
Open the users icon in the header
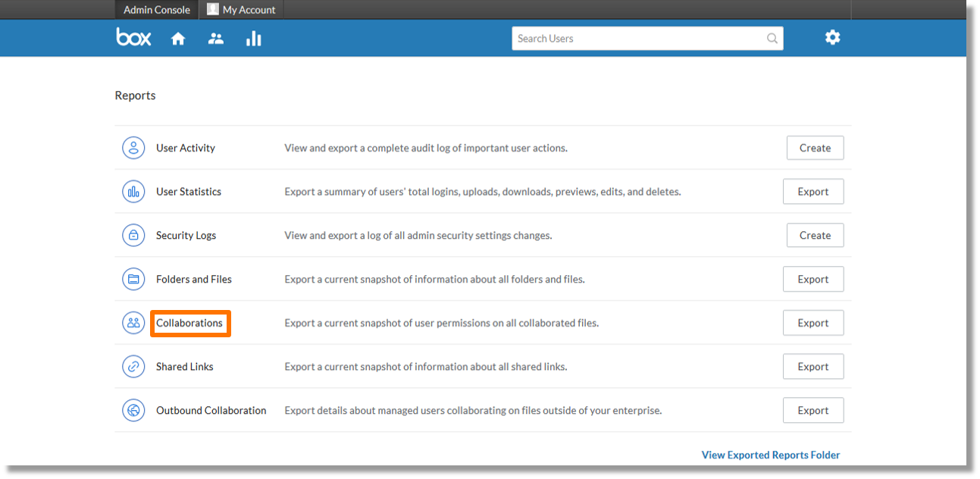[216, 39]
